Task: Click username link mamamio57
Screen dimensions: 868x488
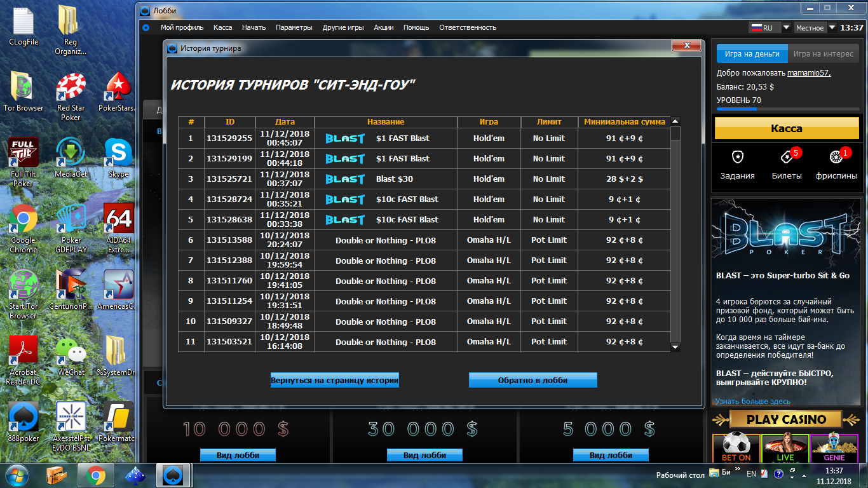Action: coord(809,73)
